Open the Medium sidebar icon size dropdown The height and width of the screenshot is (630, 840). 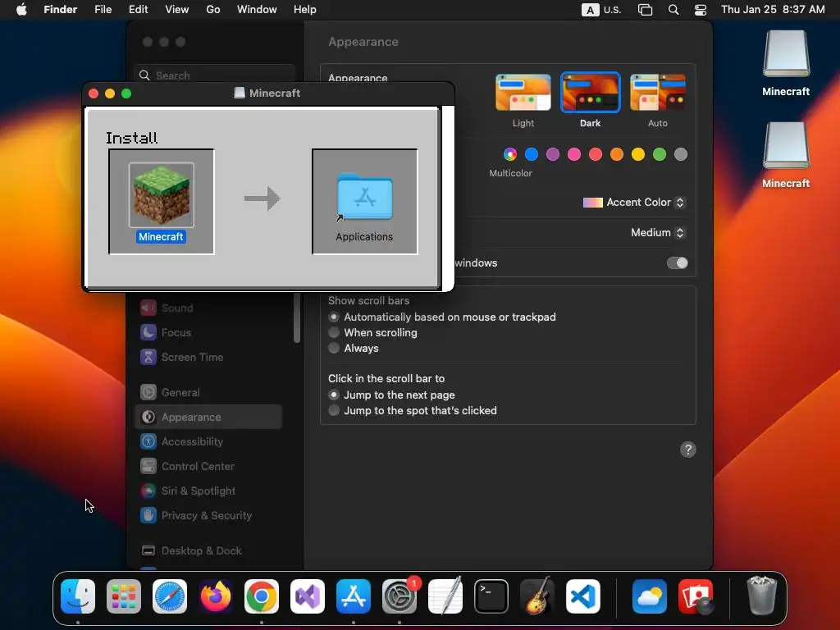click(658, 232)
